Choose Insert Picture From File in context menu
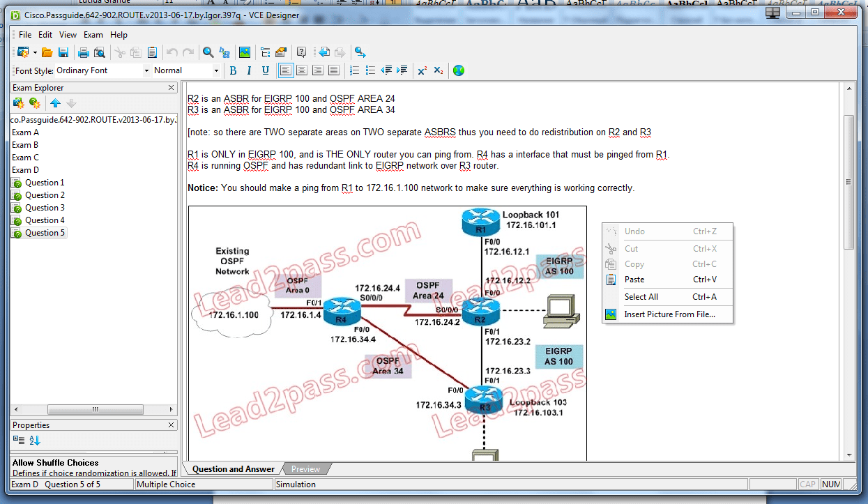 [x=668, y=314]
